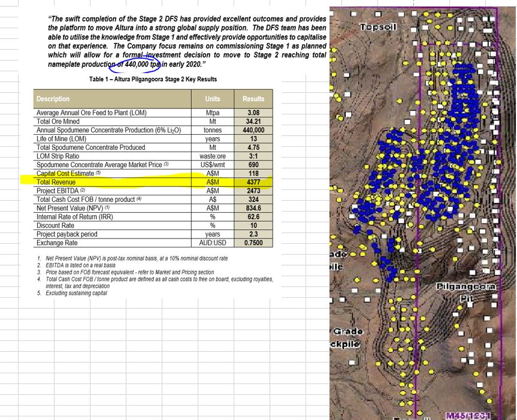Click the exchange rate value "0.7500"
Image resolution: width=517 pixels, height=420 pixels.
253,243
